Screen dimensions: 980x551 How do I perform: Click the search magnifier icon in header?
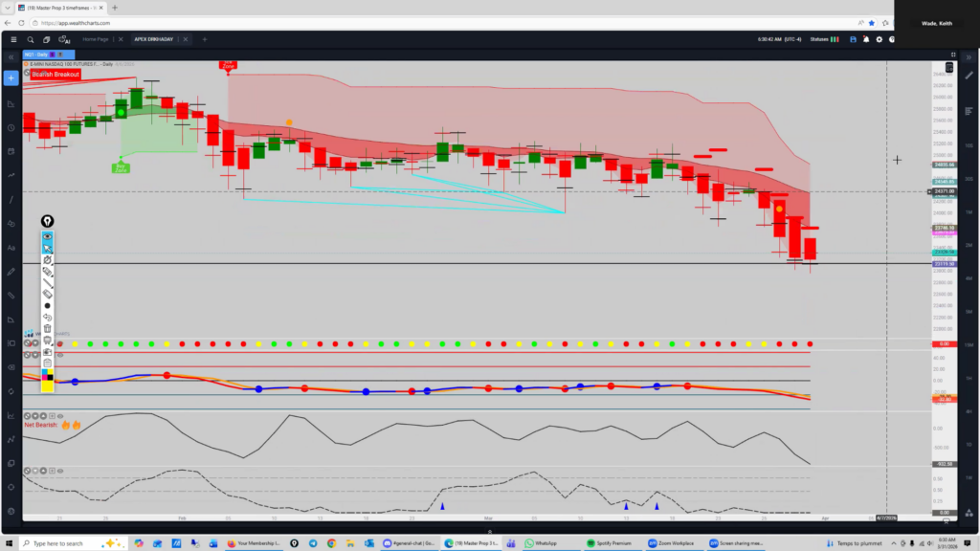pos(31,39)
